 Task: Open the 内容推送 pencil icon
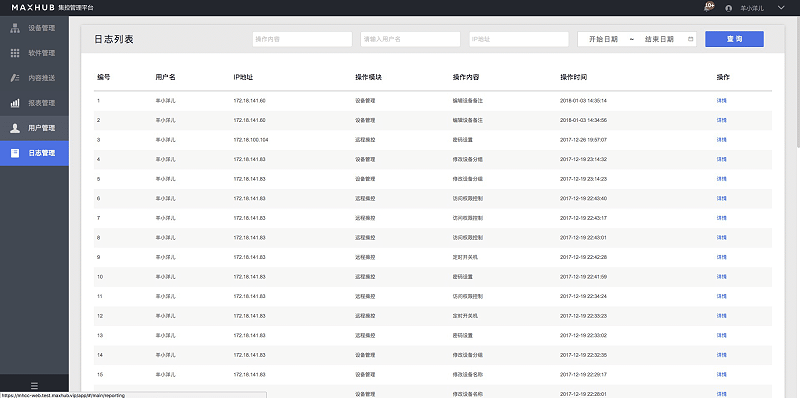[x=15, y=78]
